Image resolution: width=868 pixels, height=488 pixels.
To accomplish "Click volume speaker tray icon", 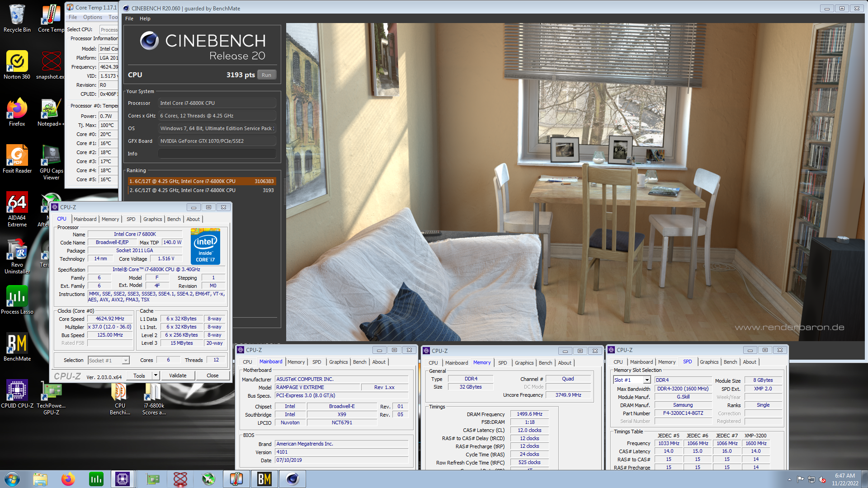I will 822,479.
